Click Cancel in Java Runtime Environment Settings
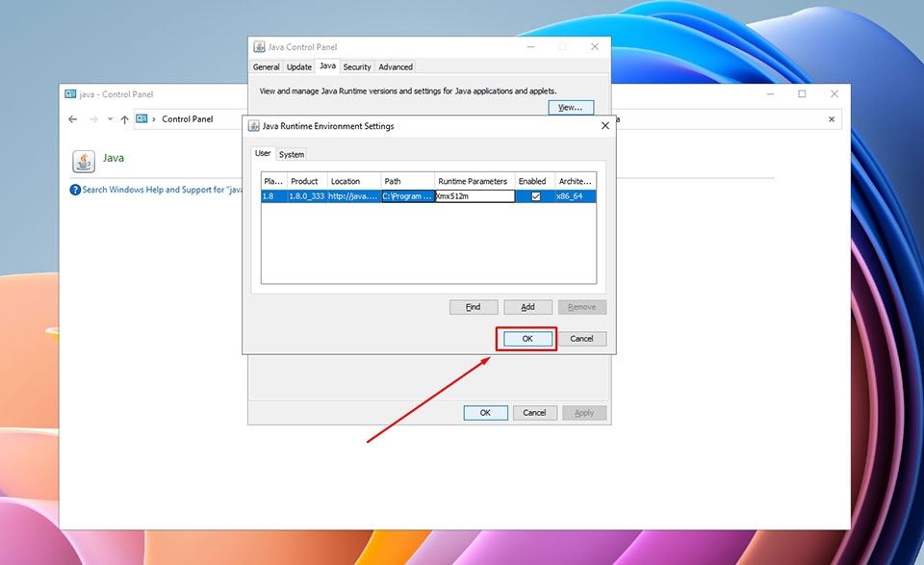 click(x=581, y=339)
